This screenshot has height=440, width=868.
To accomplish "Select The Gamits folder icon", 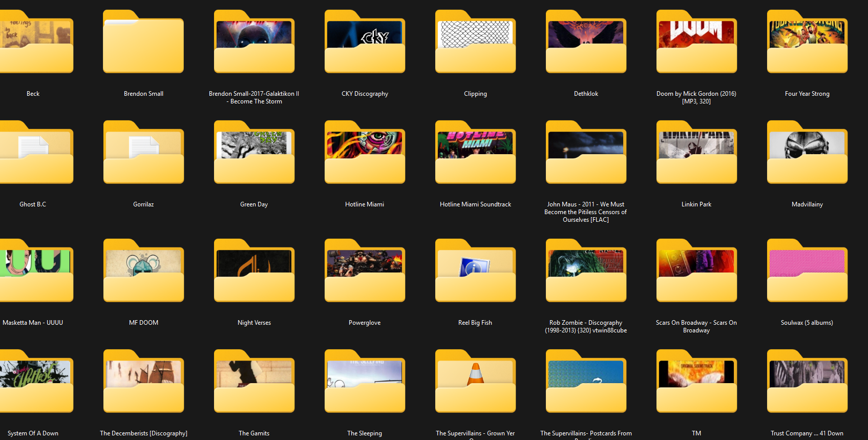I will (x=254, y=381).
